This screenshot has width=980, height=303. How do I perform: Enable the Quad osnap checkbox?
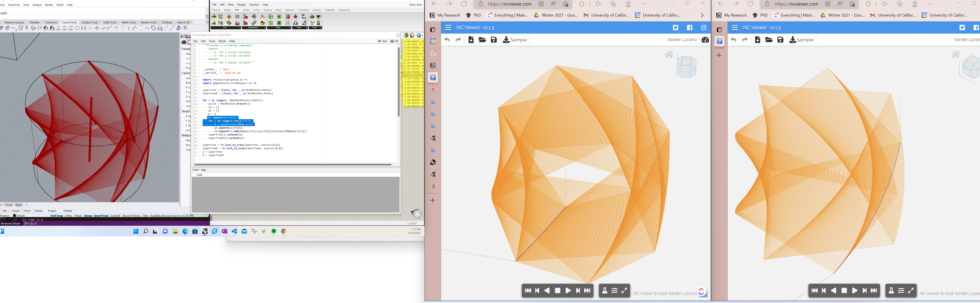point(10,211)
